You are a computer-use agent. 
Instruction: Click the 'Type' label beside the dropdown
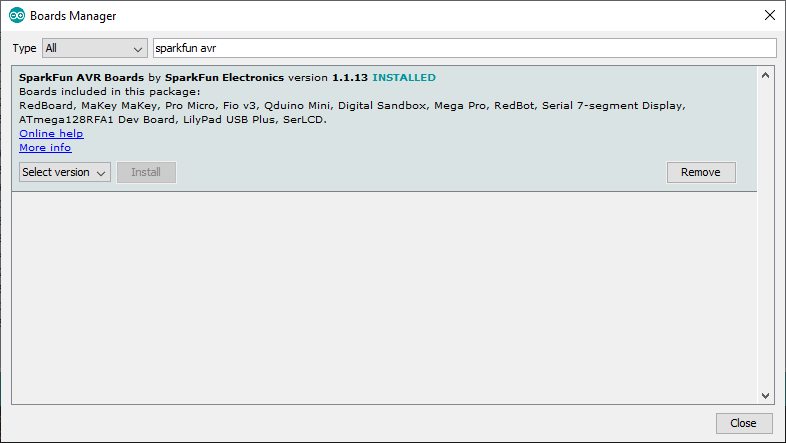click(x=24, y=48)
